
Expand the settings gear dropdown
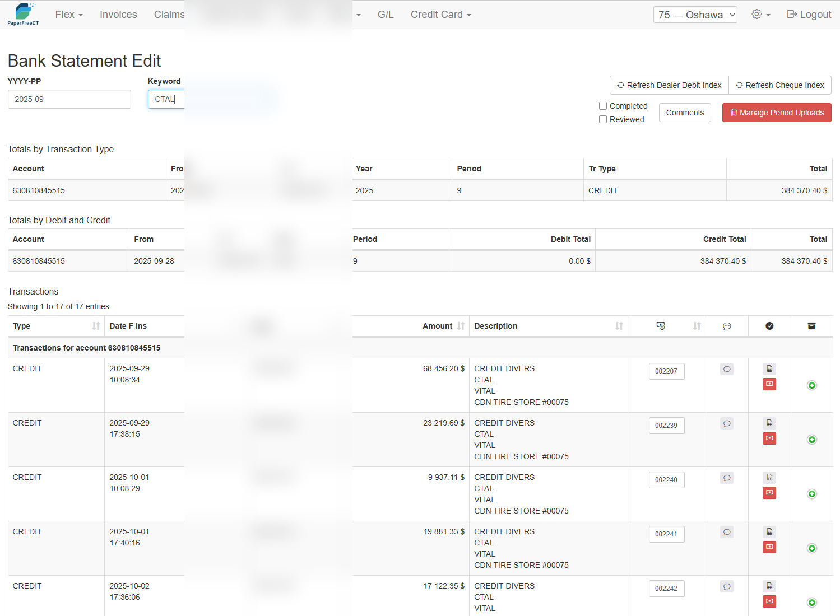(x=760, y=15)
